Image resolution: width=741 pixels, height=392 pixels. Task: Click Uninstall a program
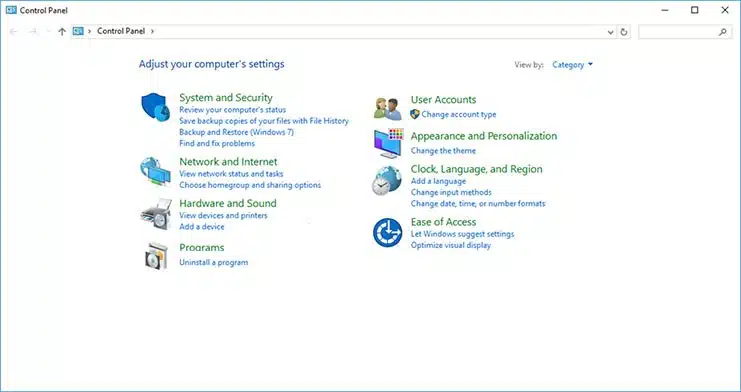point(214,262)
